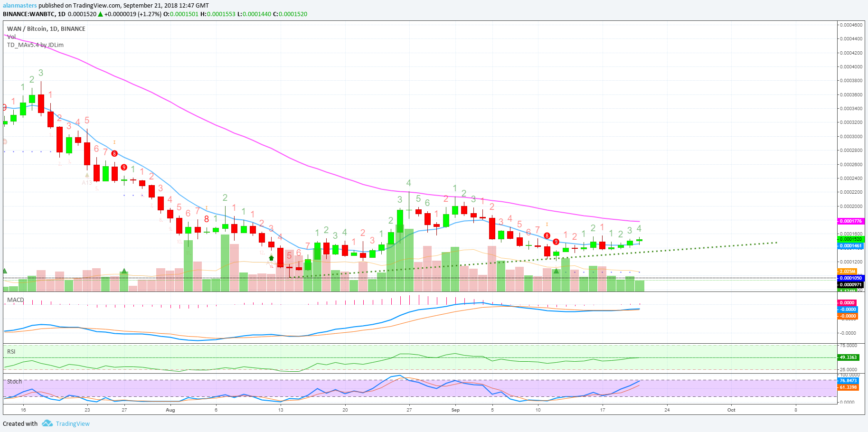Click the 24 label on date axis
Image resolution: width=868 pixels, height=432 pixels.
[667, 410]
